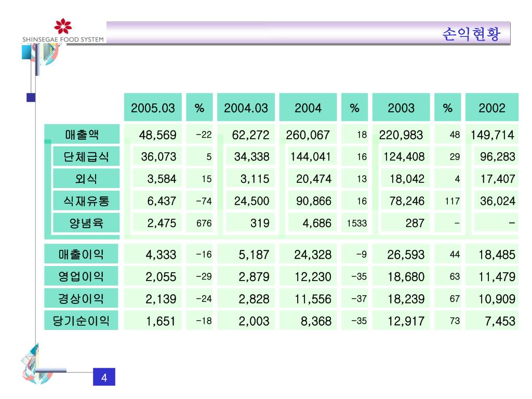Select the 2002 column header
The width and height of the screenshot is (532, 399).
pos(492,107)
